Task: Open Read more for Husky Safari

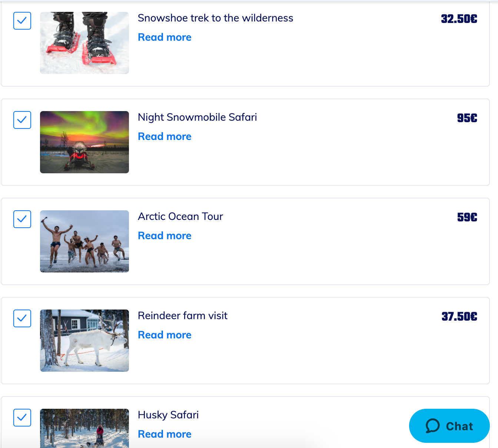Action: 165,434
